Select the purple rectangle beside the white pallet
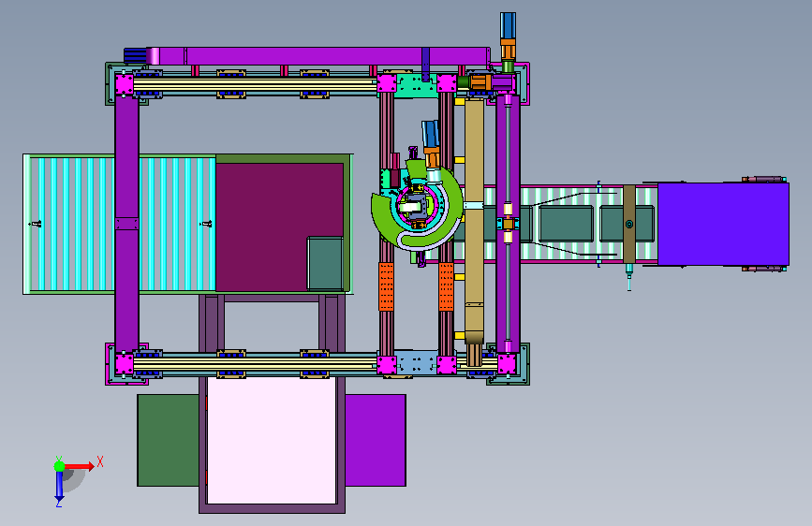Viewport: 812px width, 526px height. [376, 440]
